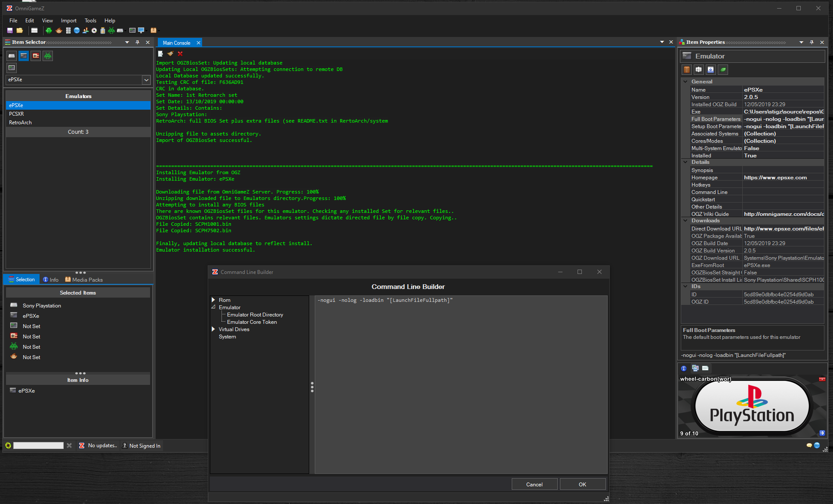Click the broom clear console icon
833x504 pixels.
tap(170, 54)
